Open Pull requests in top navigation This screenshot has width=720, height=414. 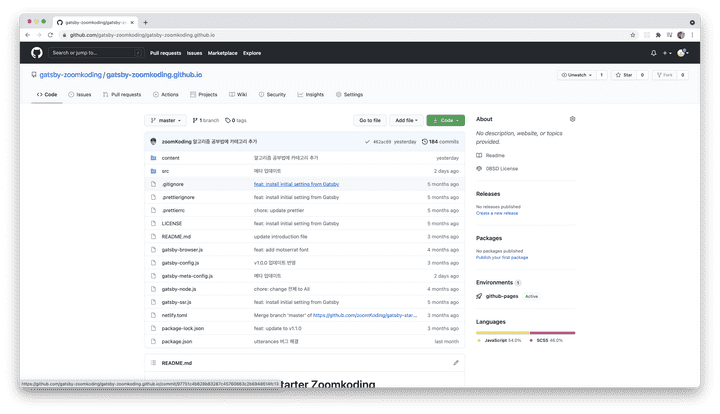click(165, 53)
